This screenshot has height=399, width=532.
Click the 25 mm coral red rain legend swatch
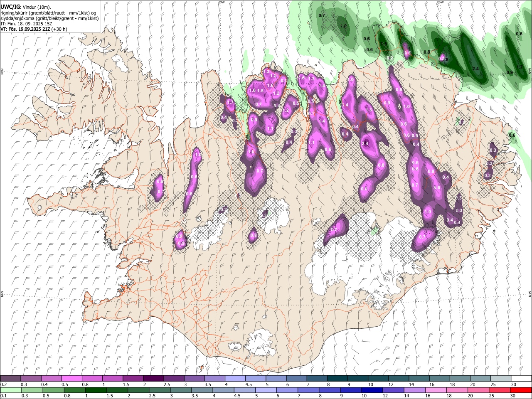(x=499, y=390)
